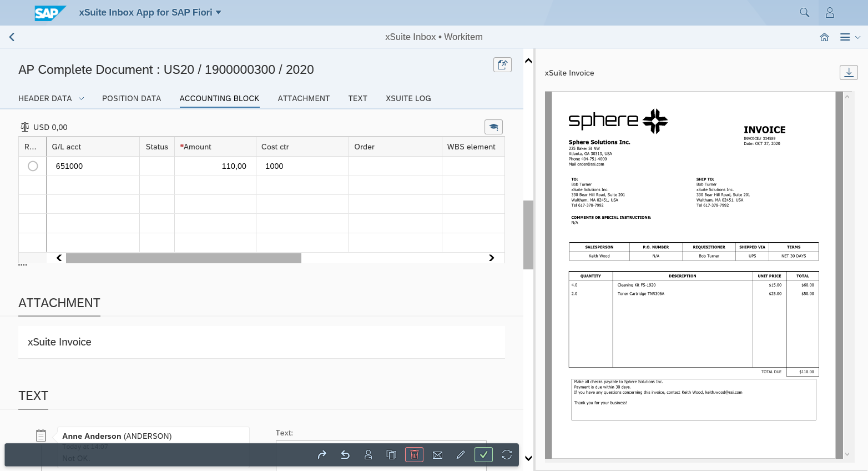This screenshot has width=868, height=471.
Task: Click the refresh icon in bottom toolbar
Action: 507,455
